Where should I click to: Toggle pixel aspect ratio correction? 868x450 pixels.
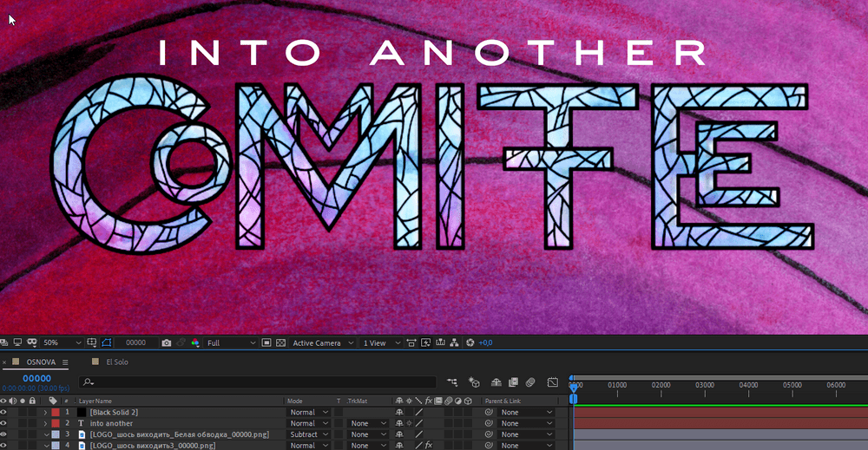point(411,342)
